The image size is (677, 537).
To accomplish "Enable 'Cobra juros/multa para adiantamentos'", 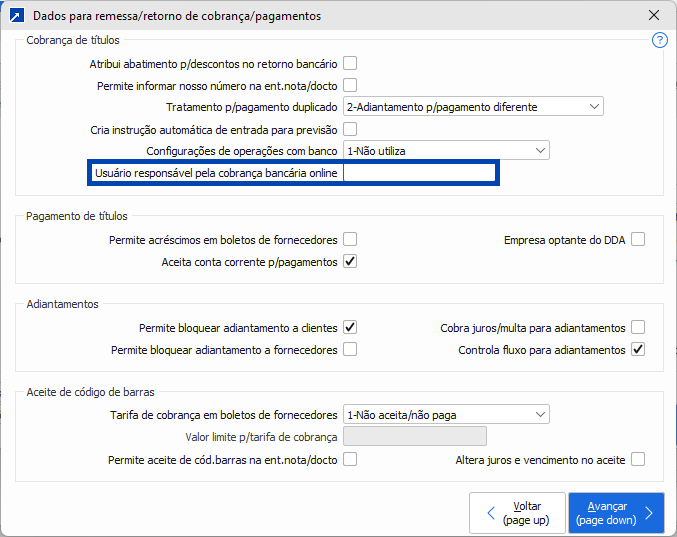I will (638, 328).
